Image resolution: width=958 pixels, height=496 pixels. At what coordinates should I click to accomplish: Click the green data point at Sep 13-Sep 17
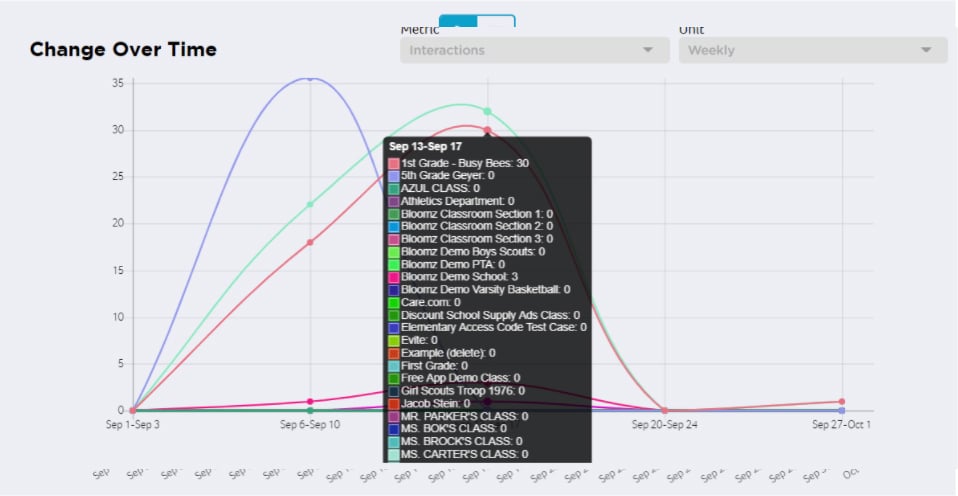(487, 111)
